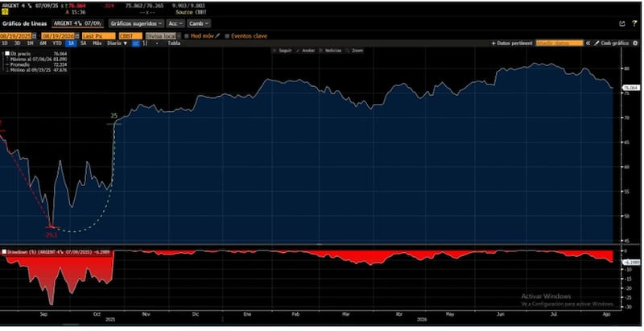Expand the Gráficos sugeridos dropdown
This screenshot has height=331, width=644.
[136, 24]
